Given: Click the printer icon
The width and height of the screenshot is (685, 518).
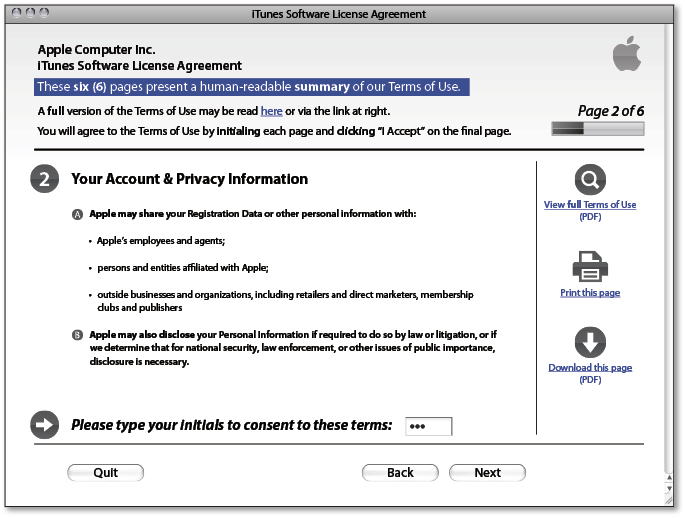Looking at the screenshot, I should [590, 266].
